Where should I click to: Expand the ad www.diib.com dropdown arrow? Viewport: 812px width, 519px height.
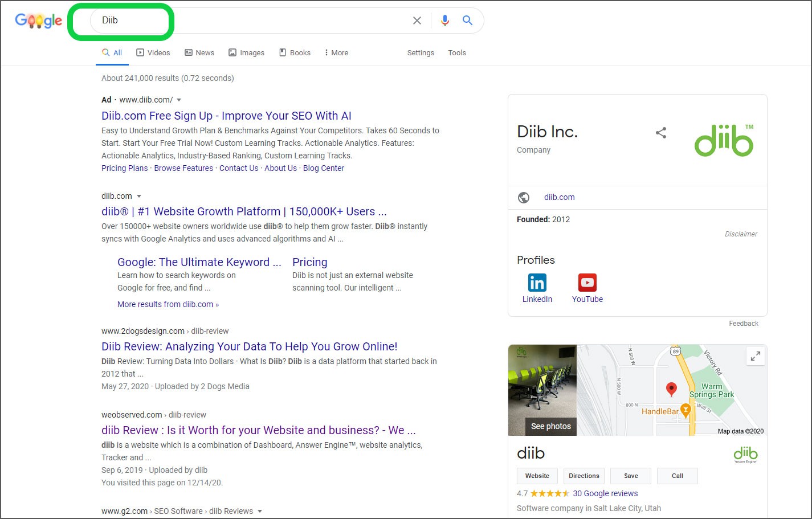(x=179, y=100)
